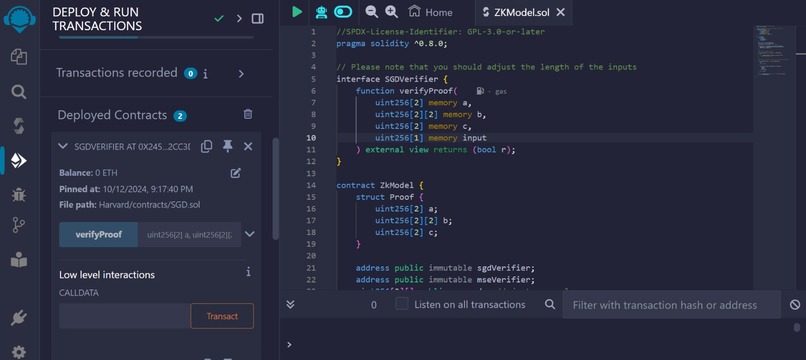Open the Debugger bug icon

[x=19, y=194]
